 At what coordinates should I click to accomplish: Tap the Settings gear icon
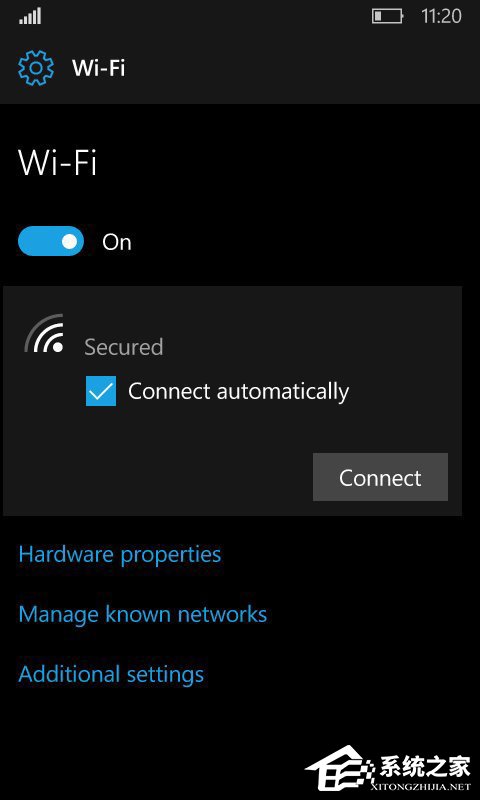[x=36, y=68]
